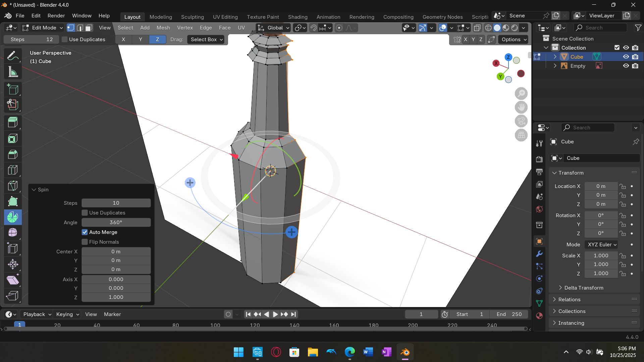Click the pan view hand icon

[x=521, y=107]
